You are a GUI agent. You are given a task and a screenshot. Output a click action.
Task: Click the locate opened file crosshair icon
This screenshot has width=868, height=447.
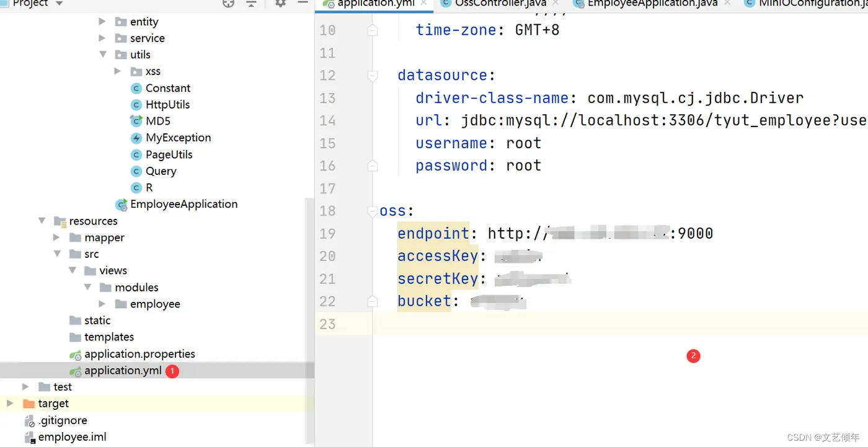(x=229, y=3)
